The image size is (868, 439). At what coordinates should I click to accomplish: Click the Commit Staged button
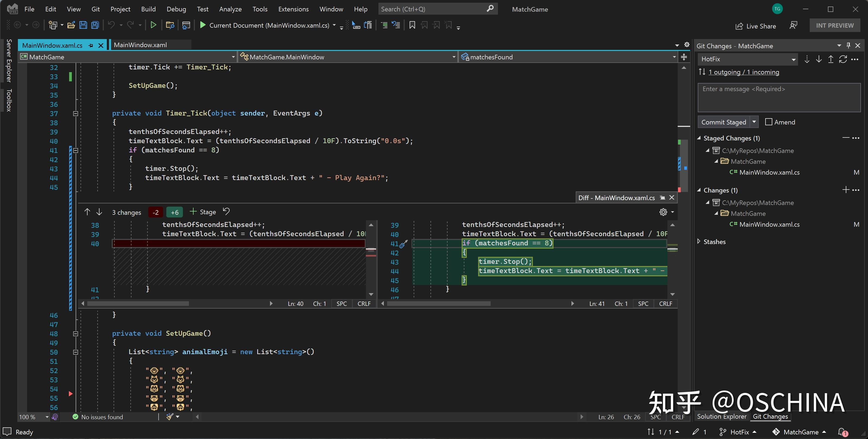coord(724,122)
